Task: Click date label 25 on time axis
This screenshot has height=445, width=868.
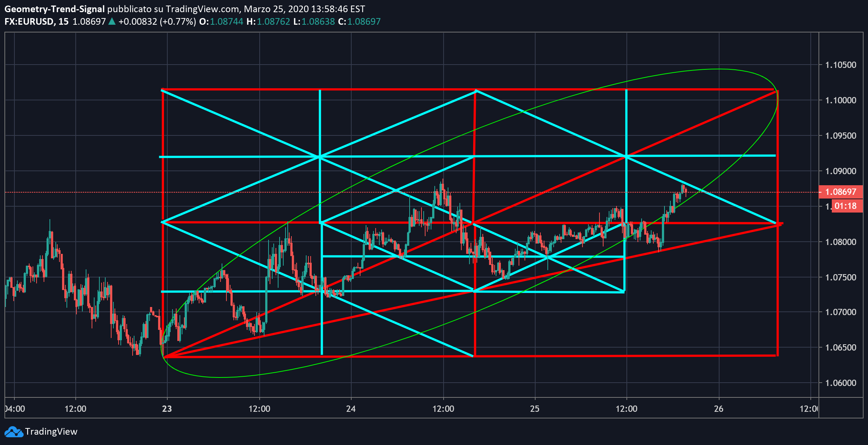Action: (x=535, y=409)
